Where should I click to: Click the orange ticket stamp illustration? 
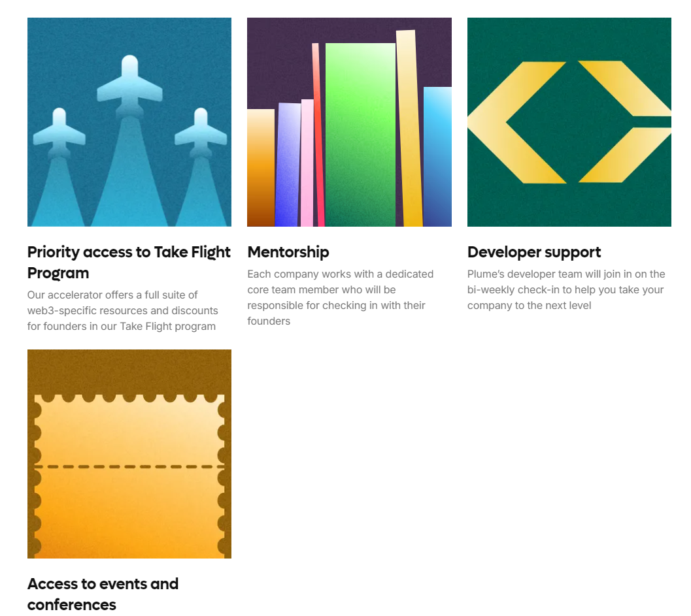click(129, 454)
